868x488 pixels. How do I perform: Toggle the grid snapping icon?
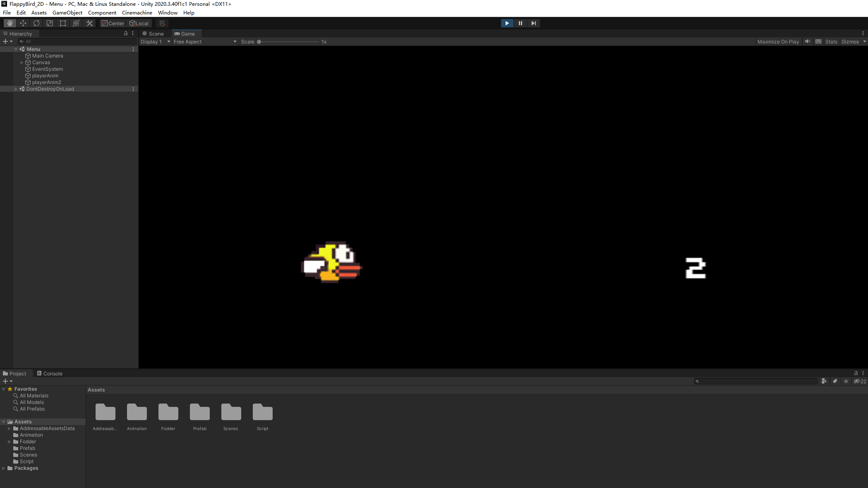tap(162, 23)
